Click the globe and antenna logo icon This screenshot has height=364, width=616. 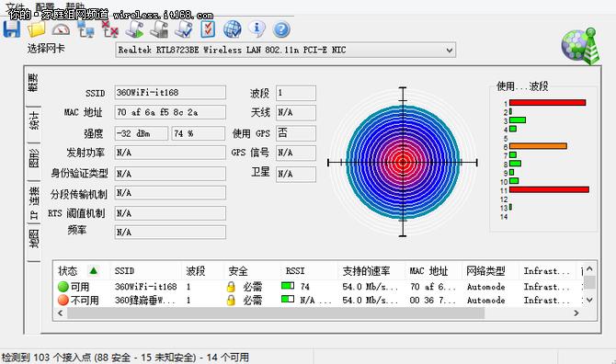[x=581, y=46]
